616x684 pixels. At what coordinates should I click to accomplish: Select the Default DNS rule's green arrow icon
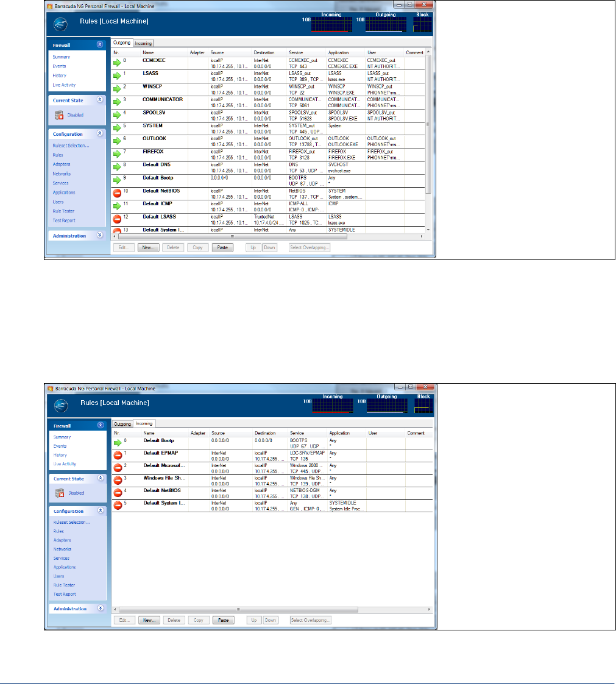click(117, 167)
